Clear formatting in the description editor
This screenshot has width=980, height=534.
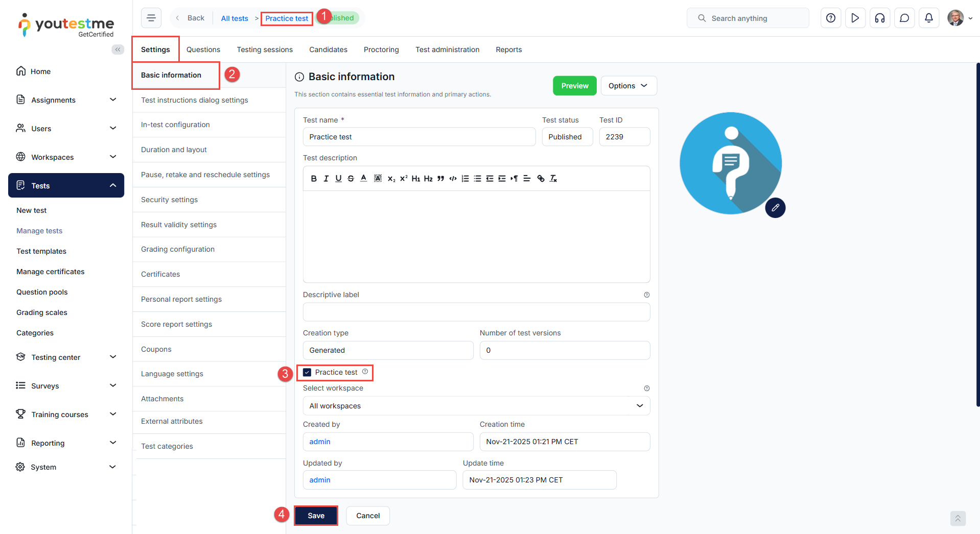tap(553, 179)
